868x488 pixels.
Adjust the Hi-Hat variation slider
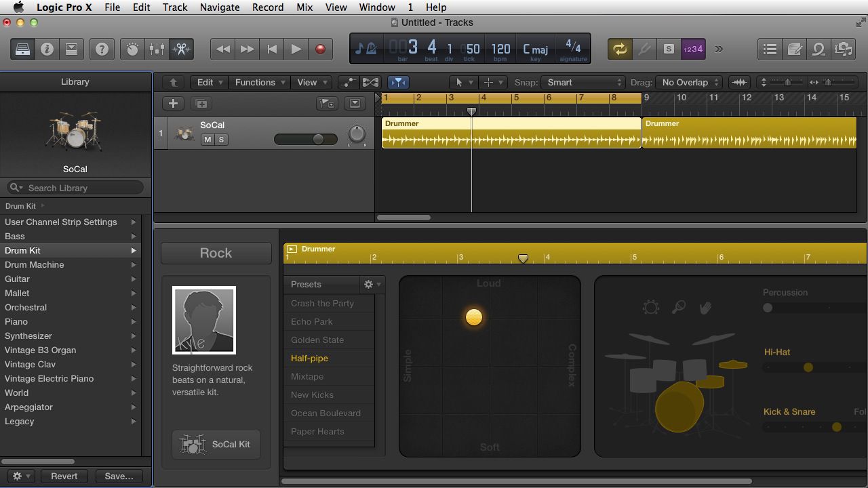coord(815,367)
